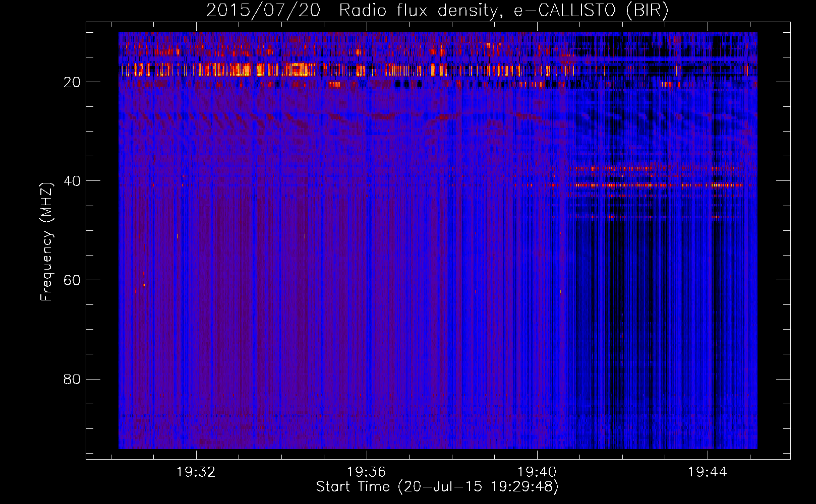Click the "Start Time (20-Jul-15 19:29:48)" axis label

pos(437,487)
